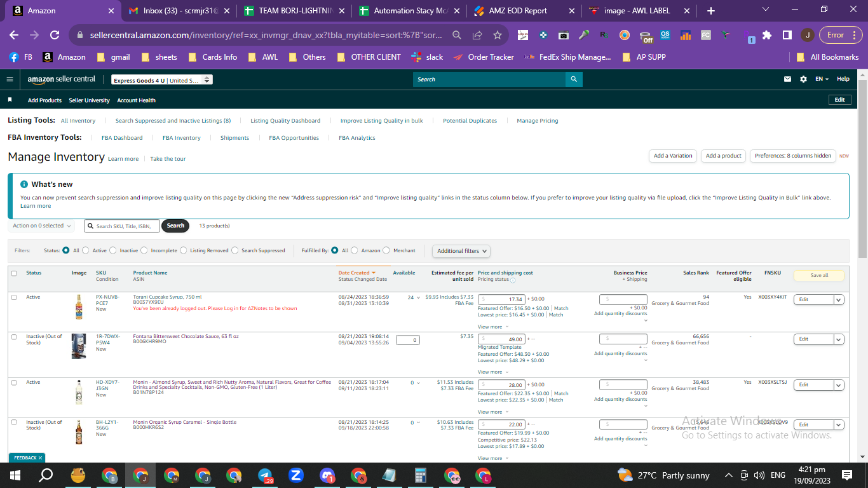Open the EN language dropdown

822,79
